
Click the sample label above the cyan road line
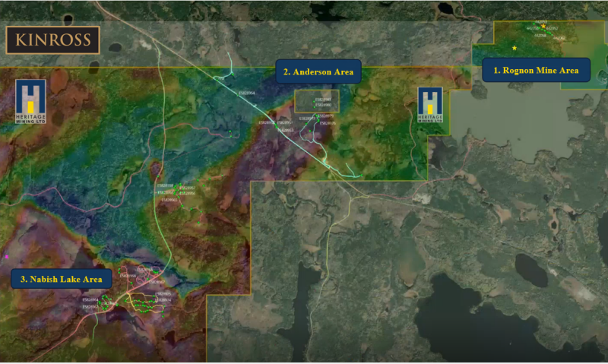coord(246,93)
